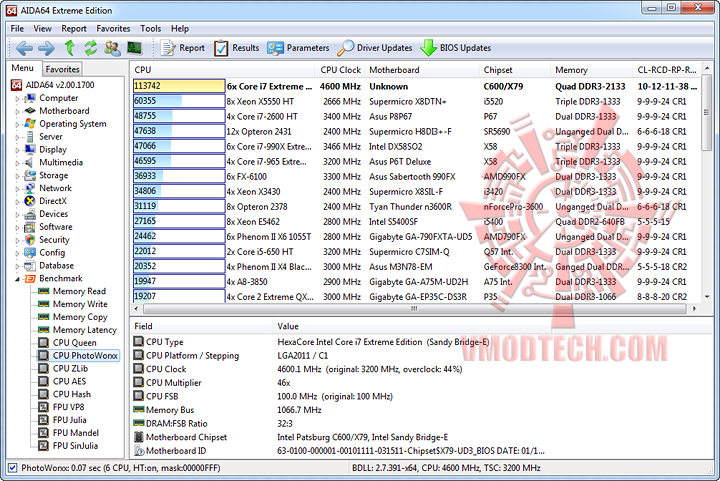Expand the Computer tree node
720x481 pixels.
[17, 98]
